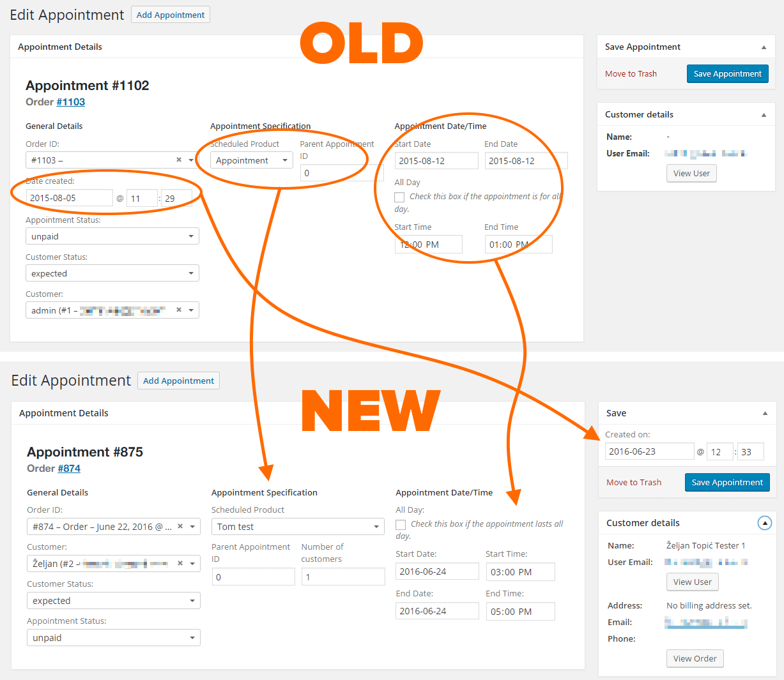Open the old Appointment Status unpaid dropdown

[x=112, y=236]
